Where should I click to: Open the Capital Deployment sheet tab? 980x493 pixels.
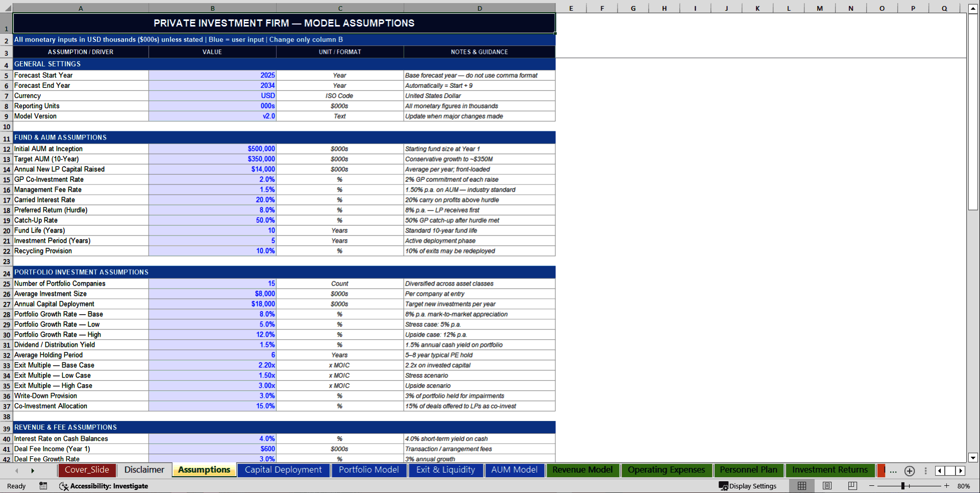click(x=283, y=470)
